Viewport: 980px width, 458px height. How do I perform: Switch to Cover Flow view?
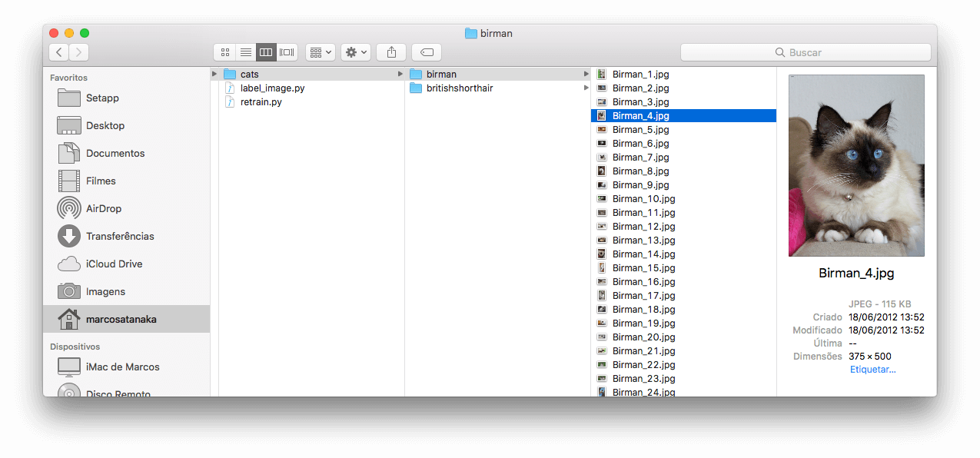point(287,52)
